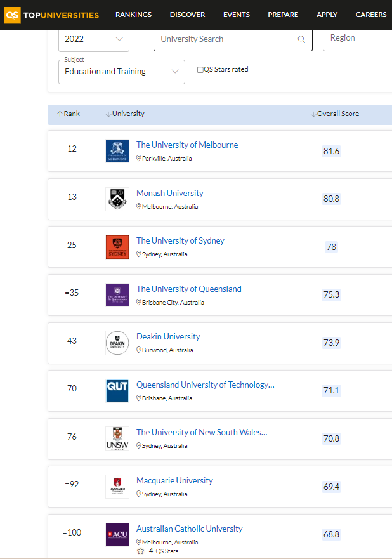Image resolution: width=392 pixels, height=559 pixels.
Task: Click the Burwood, Australia location text
Action: [167, 350]
